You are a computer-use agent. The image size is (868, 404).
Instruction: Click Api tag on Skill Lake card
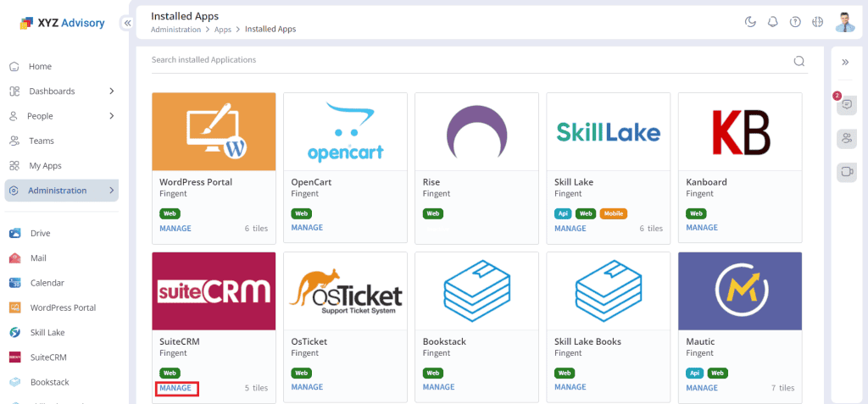563,213
